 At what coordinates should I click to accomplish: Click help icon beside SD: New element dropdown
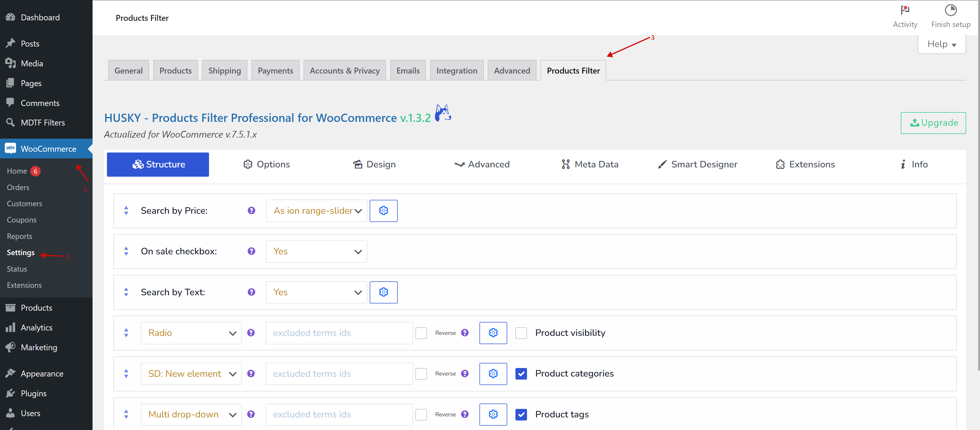coord(251,374)
